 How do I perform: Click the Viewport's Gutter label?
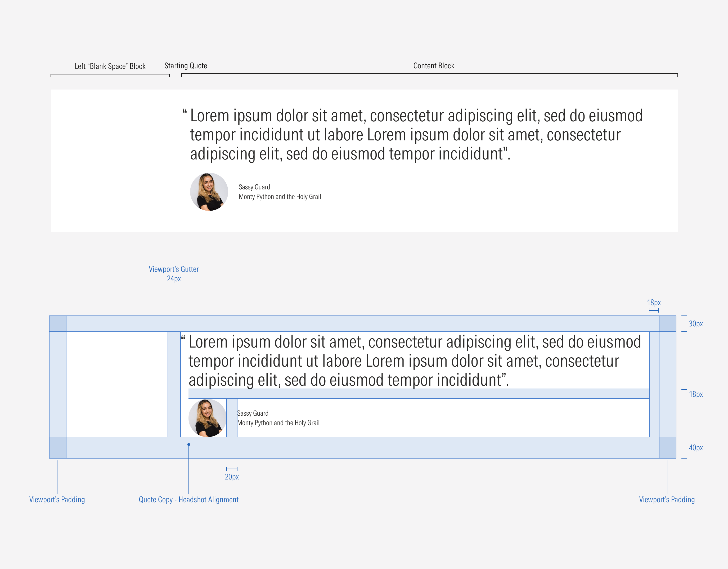click(174, 269)
